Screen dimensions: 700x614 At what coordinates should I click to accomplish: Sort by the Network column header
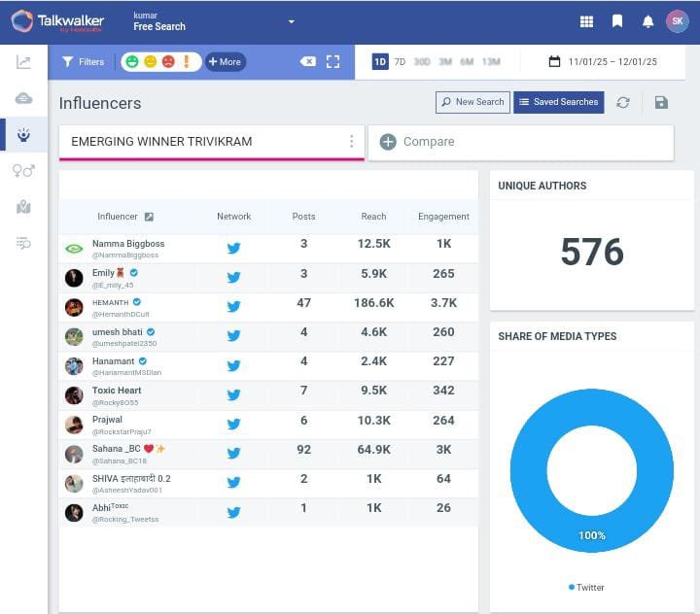[234, 217]
